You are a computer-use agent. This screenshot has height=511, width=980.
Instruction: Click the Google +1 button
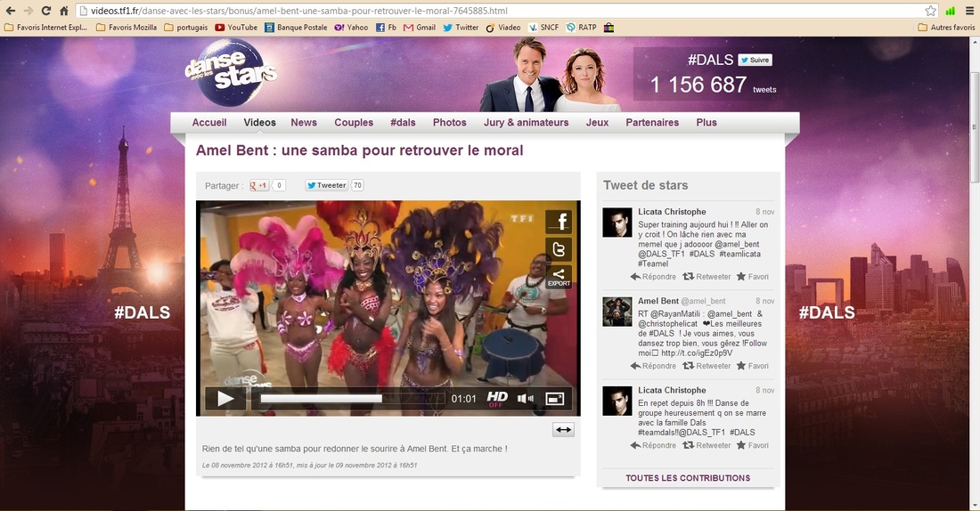(x=259, y=185)
